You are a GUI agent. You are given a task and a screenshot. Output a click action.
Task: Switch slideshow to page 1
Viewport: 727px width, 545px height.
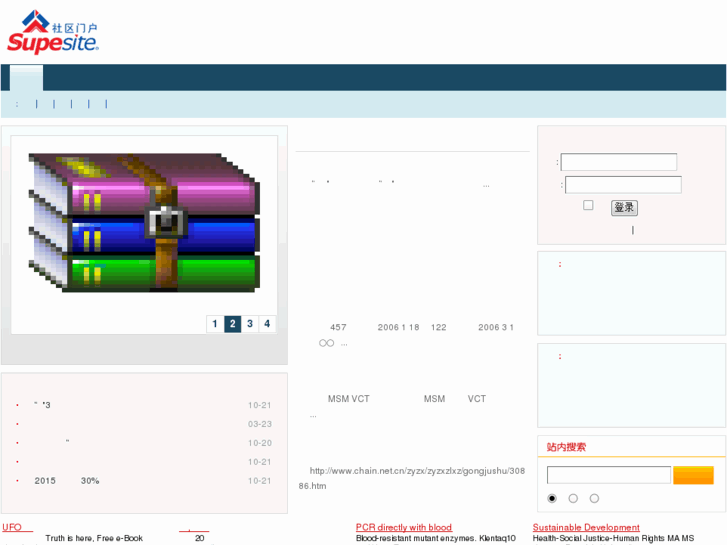215,324
